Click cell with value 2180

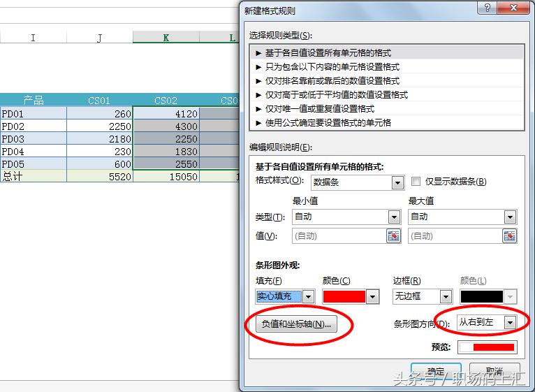100,138
